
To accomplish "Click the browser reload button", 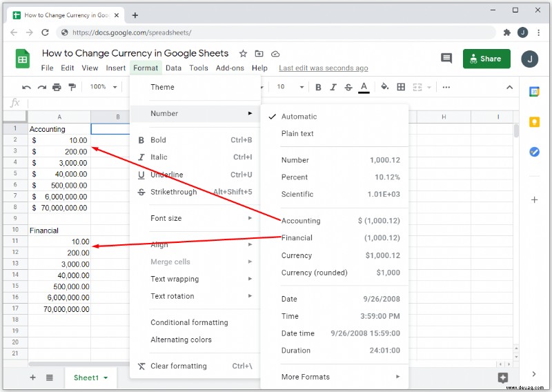I will pyautogui.click(x=45, y=32).
